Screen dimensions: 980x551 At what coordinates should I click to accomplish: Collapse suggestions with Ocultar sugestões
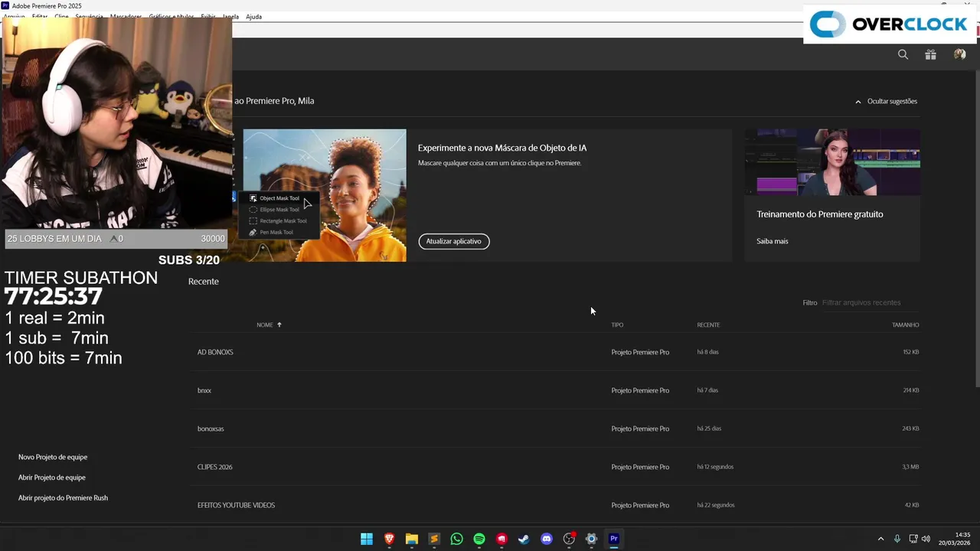(886, 101)
